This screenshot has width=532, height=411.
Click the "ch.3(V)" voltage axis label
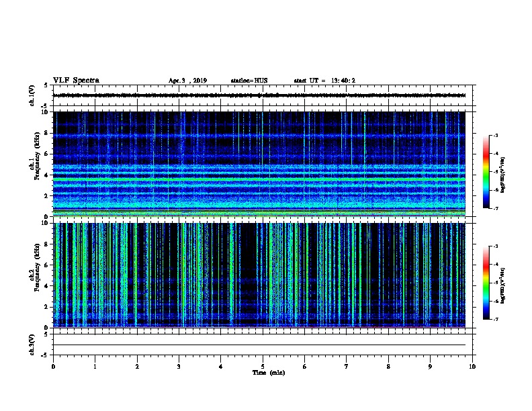[32, 345]
